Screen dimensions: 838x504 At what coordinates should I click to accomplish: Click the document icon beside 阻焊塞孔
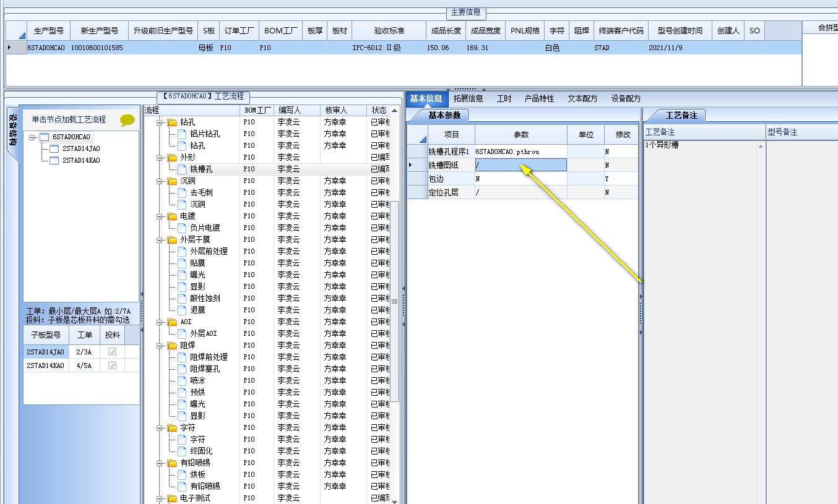point(182,369)
